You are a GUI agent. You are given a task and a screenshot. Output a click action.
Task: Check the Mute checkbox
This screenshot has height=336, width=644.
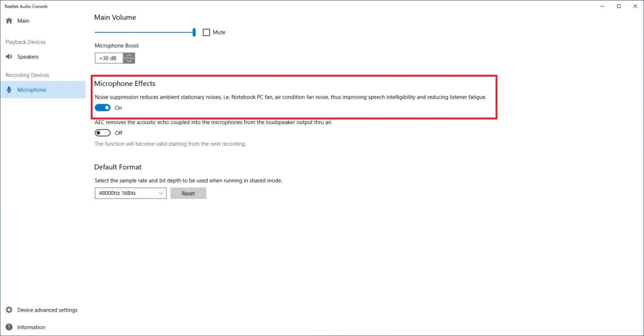coord(207,32)
